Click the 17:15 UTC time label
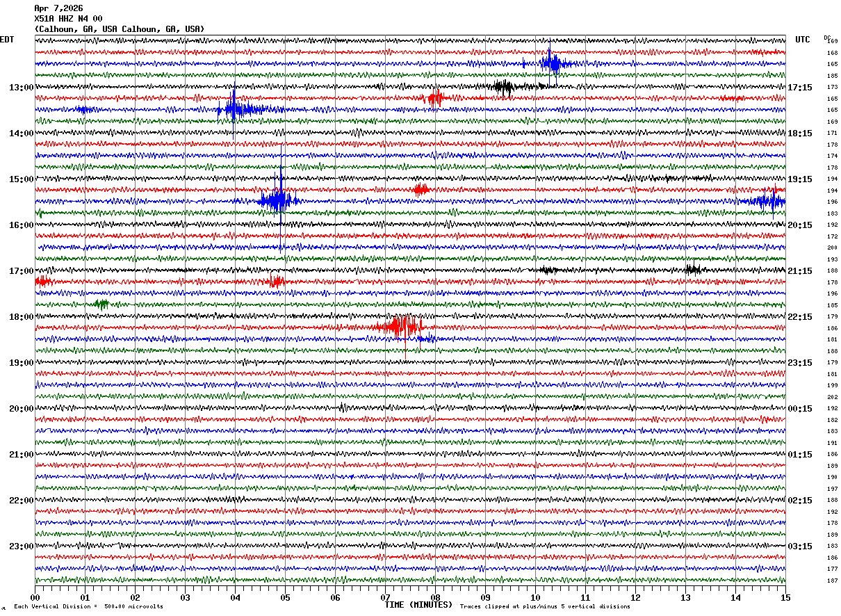Viewport: 841px width, 616px height. pyautogui.click(x=800, y=88)
